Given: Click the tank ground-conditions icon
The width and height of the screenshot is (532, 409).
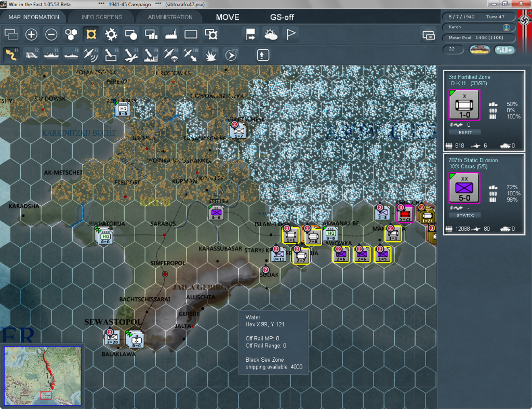Looking at the screenshot, I should coord(479,49).
